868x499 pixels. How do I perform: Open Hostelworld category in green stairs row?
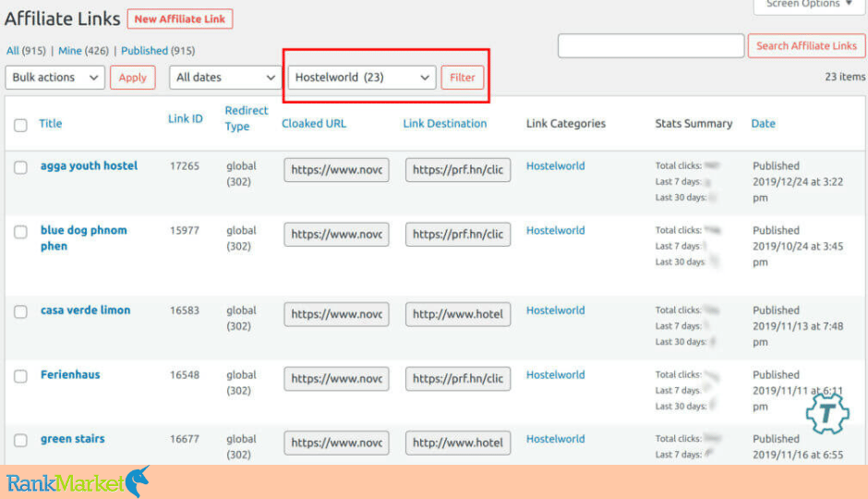click(555, 439)
